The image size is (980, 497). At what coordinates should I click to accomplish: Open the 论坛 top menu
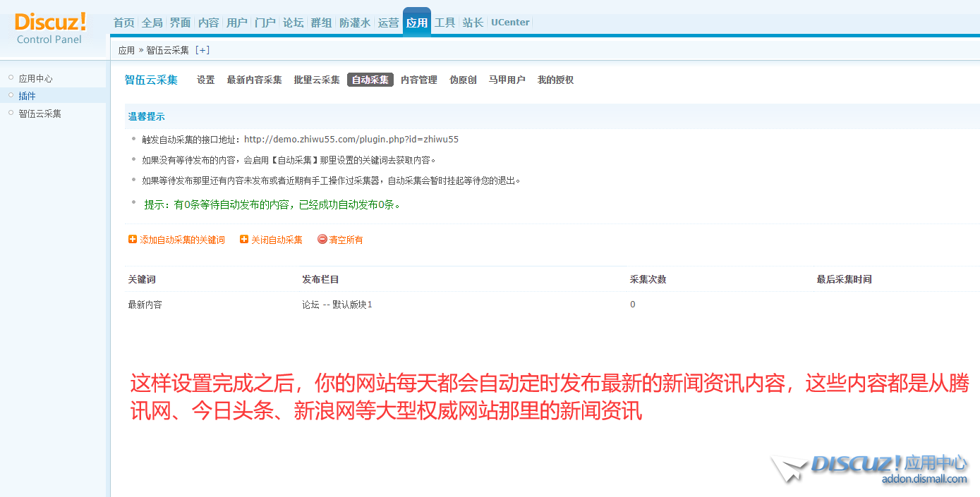coord(294,23)
